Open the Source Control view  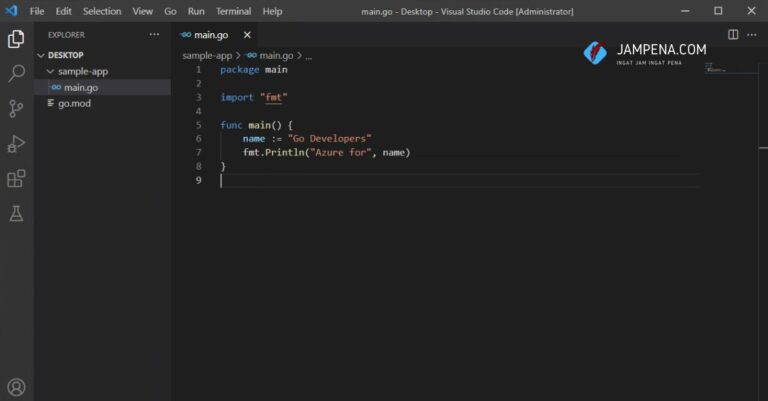[x=16, y=109]
